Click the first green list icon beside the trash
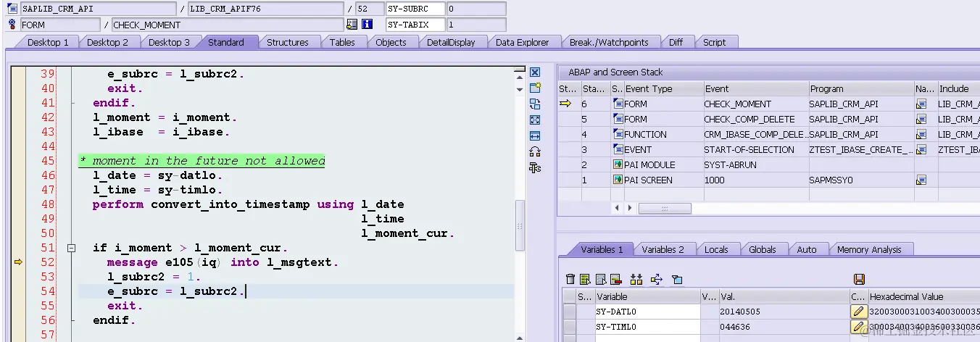980x342 pixels. click(x=585, y=279)
